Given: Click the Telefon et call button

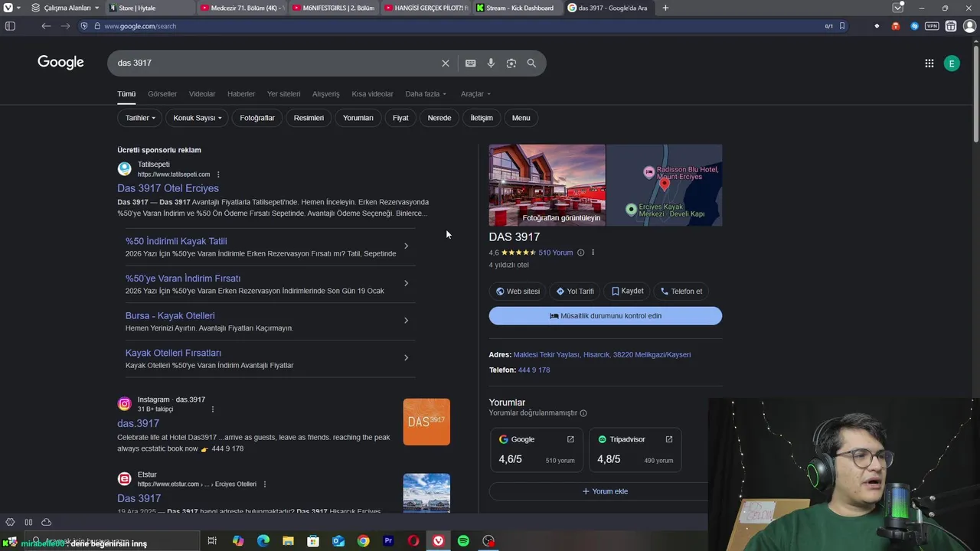Looking at the screenshot, I should [681, 291].
